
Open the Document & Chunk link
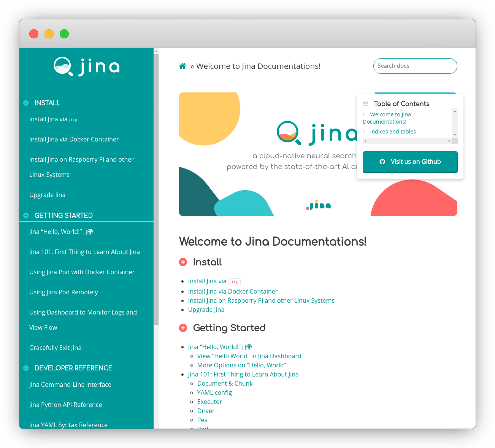[x=225, y=383]
